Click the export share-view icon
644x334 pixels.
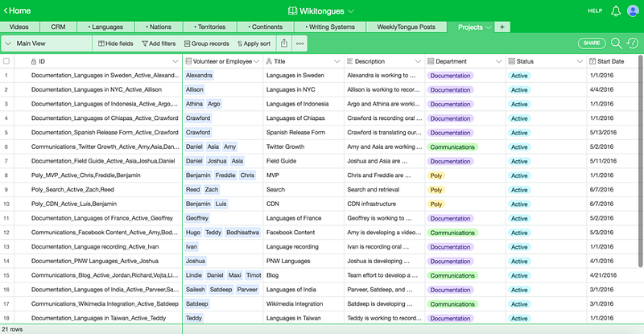(x=284, y=43)
